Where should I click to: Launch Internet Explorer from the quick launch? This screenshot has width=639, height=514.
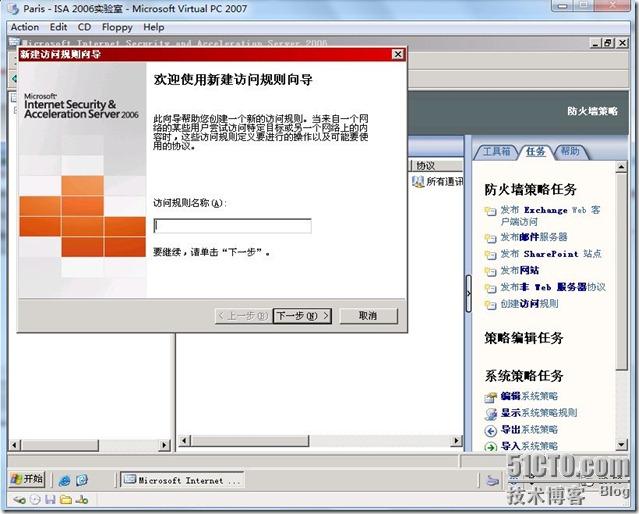point(64,480)
